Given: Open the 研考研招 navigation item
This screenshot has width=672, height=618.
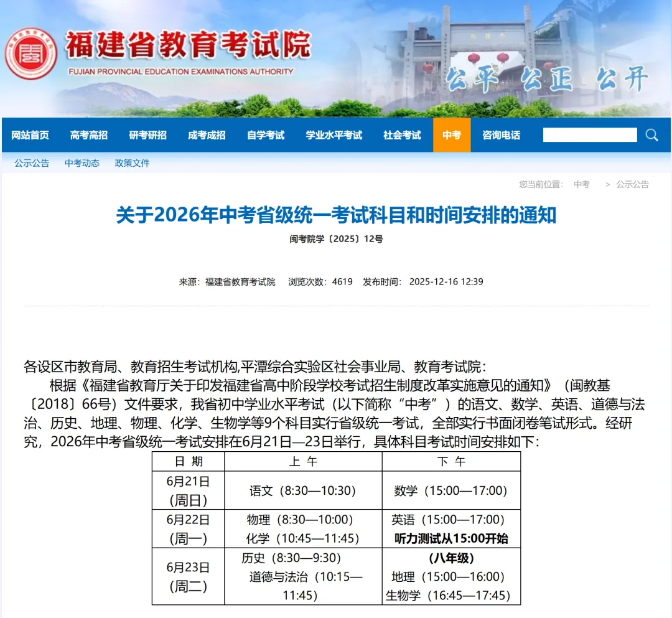Looking at the screenshot, I should coord(147,134).
